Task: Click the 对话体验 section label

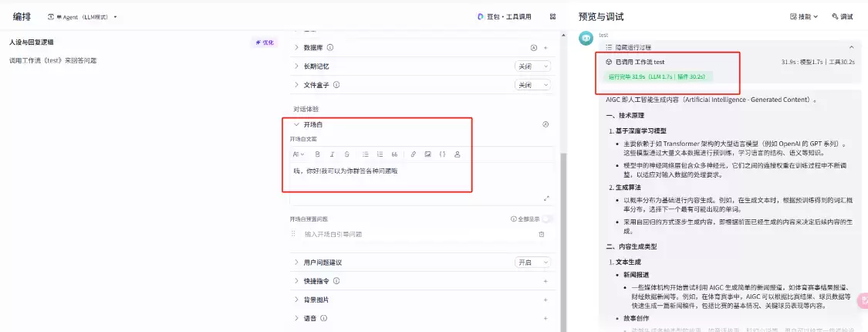Action: click(x=306, y=109)
